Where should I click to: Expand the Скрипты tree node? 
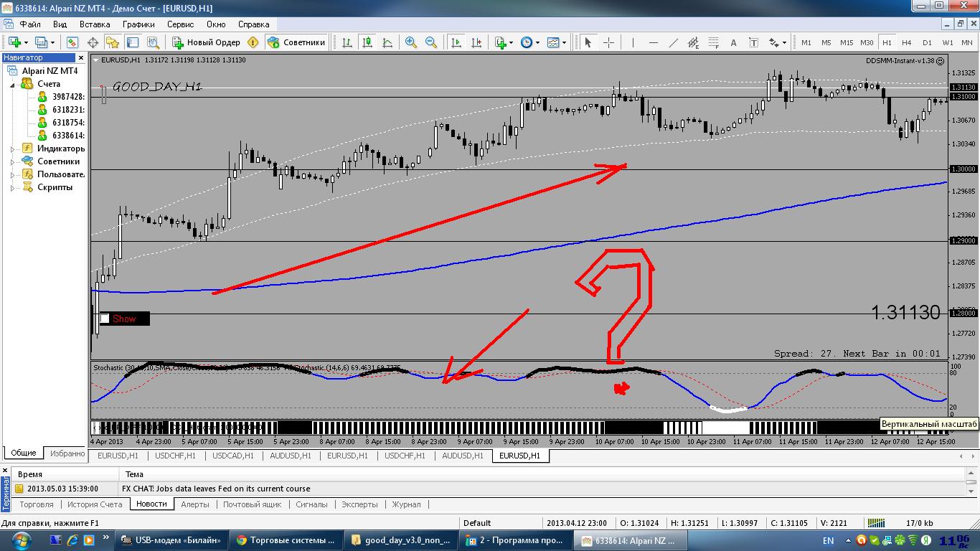pyautogui.click(x=12, y=188)
